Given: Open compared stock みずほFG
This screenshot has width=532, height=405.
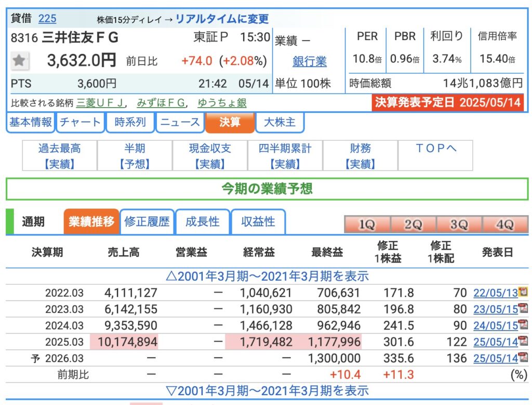Looking at the screenshot, I should (161, 103).
